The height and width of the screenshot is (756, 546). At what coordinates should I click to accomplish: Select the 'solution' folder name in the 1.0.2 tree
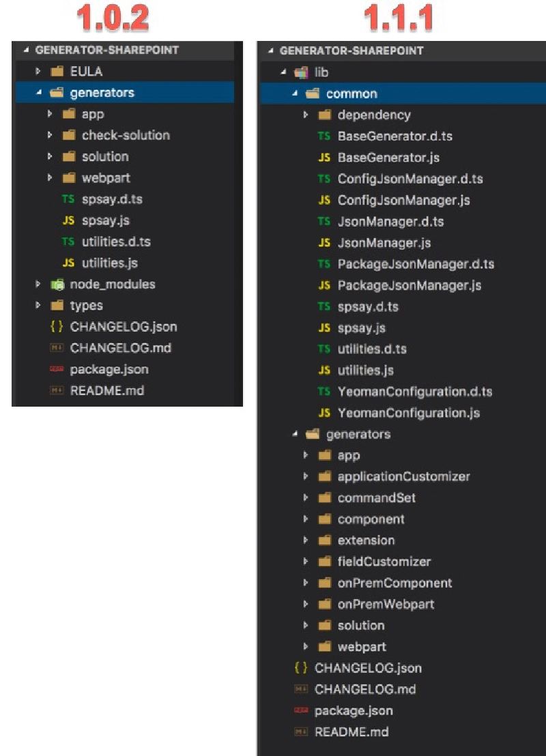(x=105, y=157)
